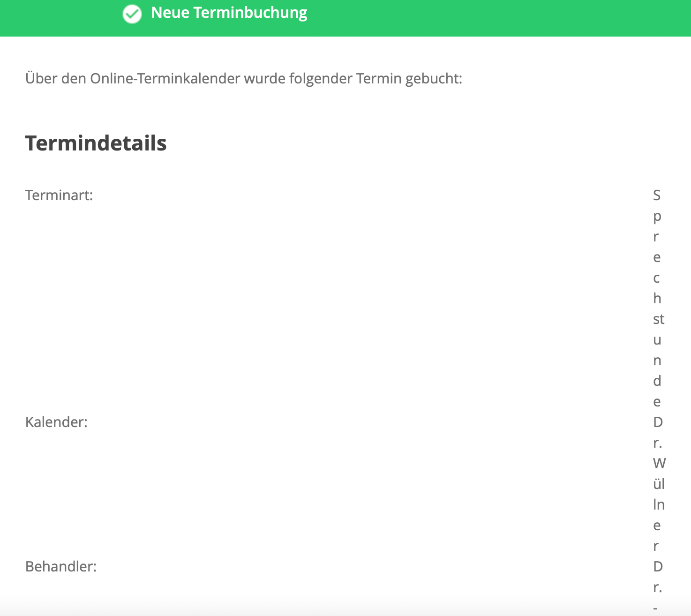
Task: Click the 'st' fragment in vertical text
Action: tap(659, 319)
